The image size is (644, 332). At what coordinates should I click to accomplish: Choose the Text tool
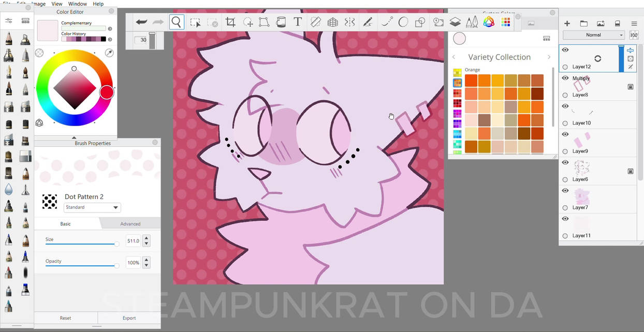tap(298, 22)
